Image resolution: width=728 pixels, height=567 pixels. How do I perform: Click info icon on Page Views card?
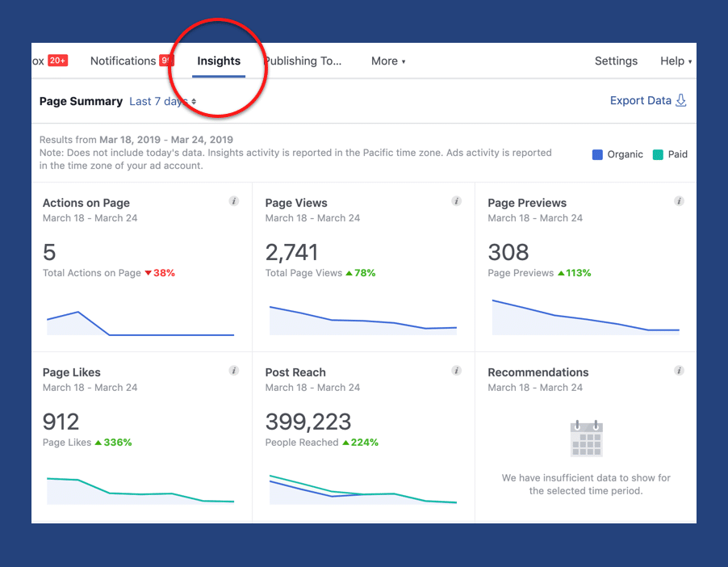point(457,201)
